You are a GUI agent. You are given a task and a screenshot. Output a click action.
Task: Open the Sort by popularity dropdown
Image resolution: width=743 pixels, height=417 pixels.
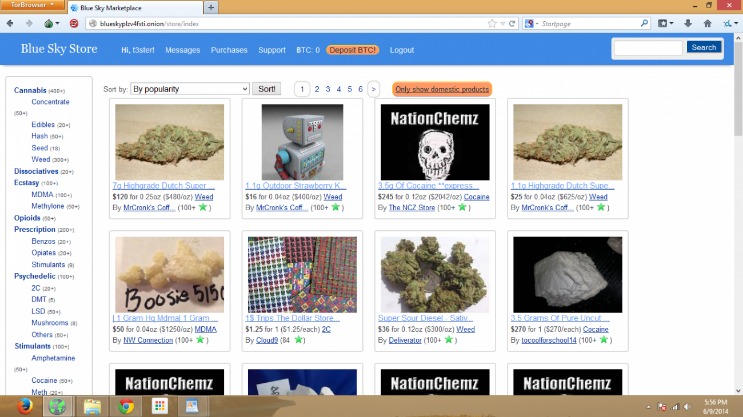190,89
